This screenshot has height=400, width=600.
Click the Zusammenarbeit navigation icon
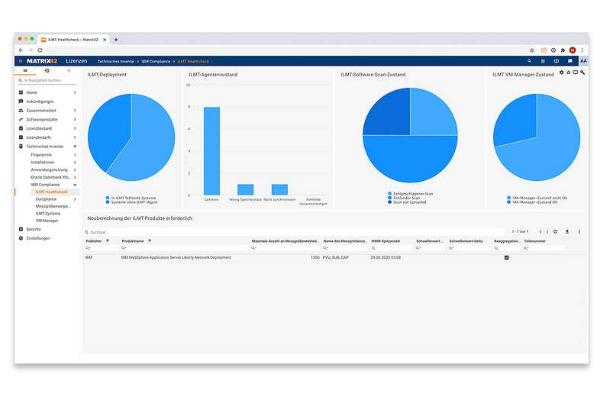point(21,110)
